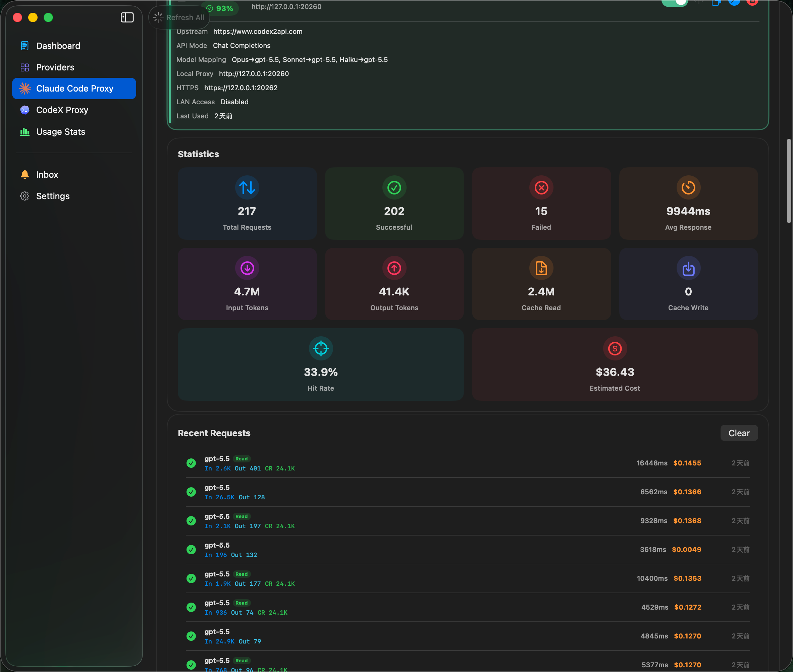Click the HTTPS address https://127.0.0.1:20262
The height and width of the screenshot is (672, 793).
coord(241,88)
